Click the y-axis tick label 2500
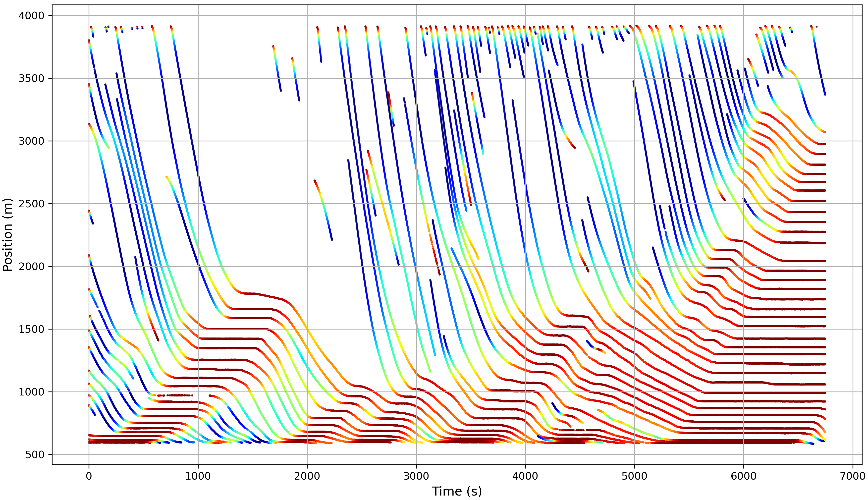Viewport: 868px width, 500px height. (x=32, y=204)
